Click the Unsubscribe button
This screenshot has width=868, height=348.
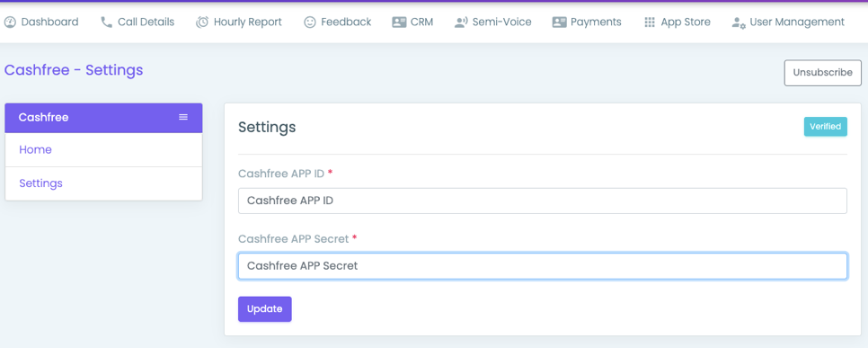coord(822,73)
